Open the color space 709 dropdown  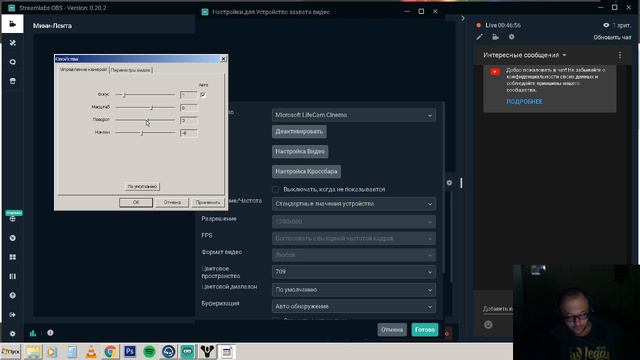pyautogui.click(x=353, y=272)
